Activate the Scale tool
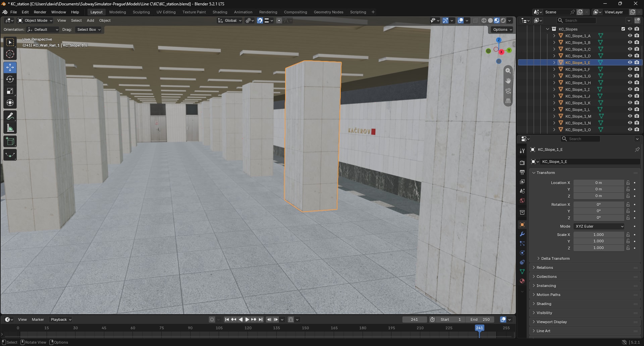 click(x=10, y=91)
